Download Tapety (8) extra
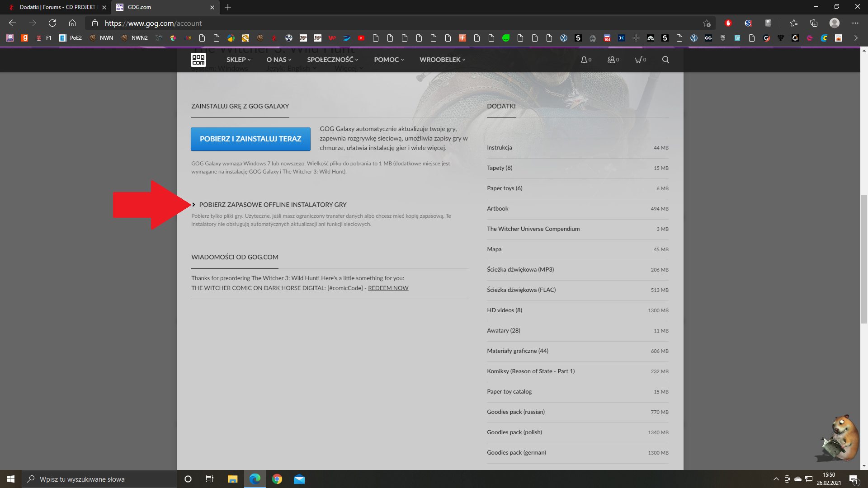868x488 pixels. coord(577,168)
